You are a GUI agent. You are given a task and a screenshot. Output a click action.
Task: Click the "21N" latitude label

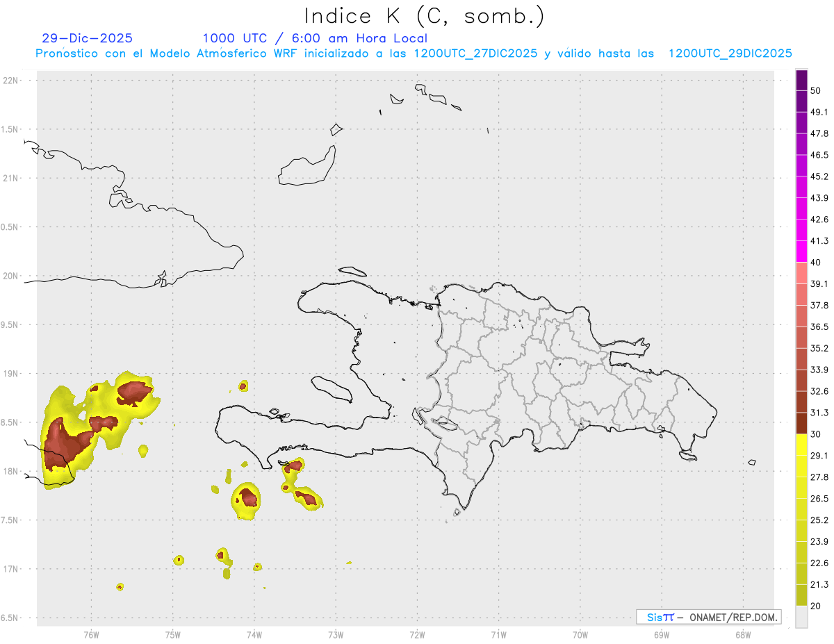(x=11, y=179)
